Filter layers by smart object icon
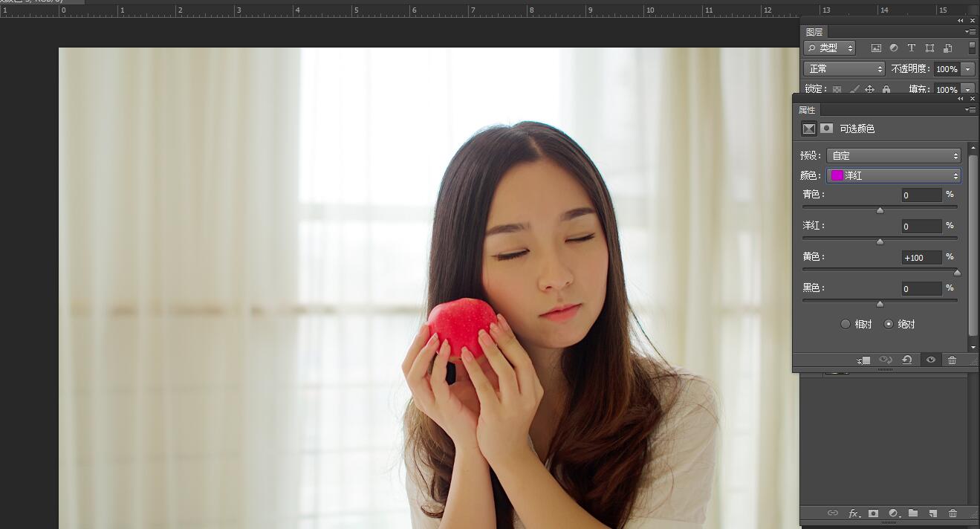980x529 pixels. (947, 48)
